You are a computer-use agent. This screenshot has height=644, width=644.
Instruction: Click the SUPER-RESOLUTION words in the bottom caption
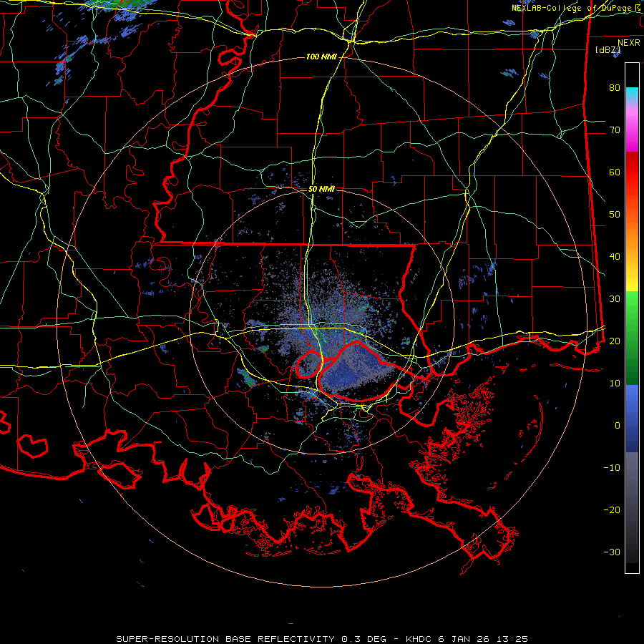[167, 639]
